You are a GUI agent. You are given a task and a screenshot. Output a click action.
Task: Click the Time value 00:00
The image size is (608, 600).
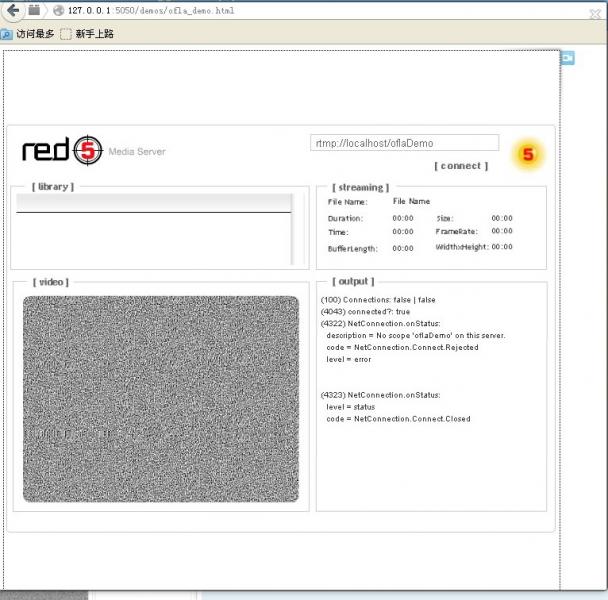tap(403, 232)
